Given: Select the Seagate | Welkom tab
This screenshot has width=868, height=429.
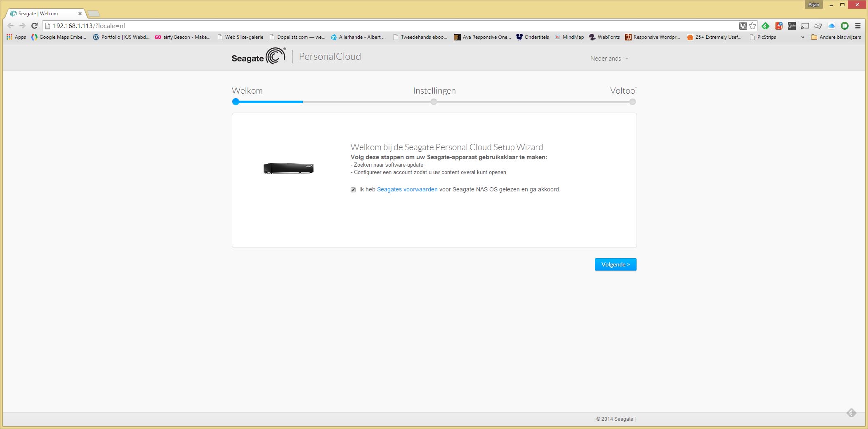Looking at the screenshot, I should pos(45,14).
